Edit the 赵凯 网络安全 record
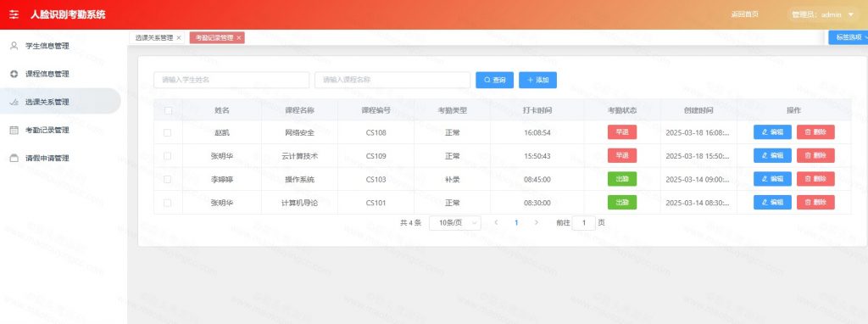The width and height of the screenshot is (868, 324). [772, 132]
